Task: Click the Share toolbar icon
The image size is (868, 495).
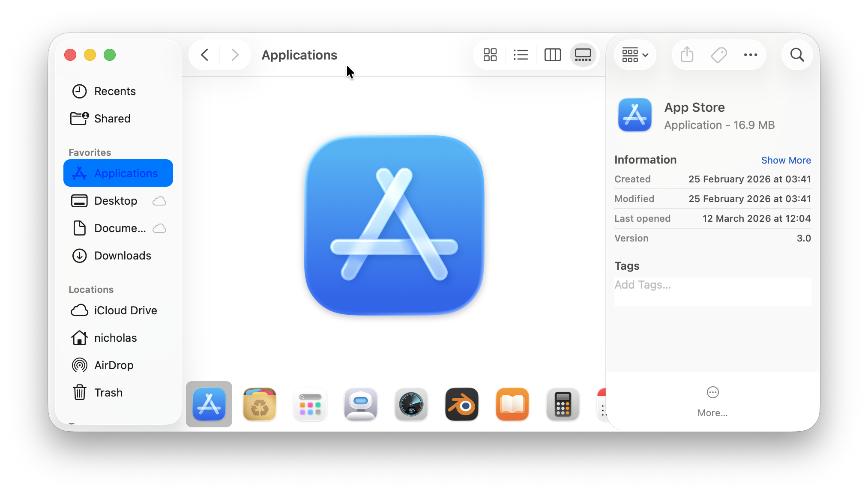Action: [687, 55]
